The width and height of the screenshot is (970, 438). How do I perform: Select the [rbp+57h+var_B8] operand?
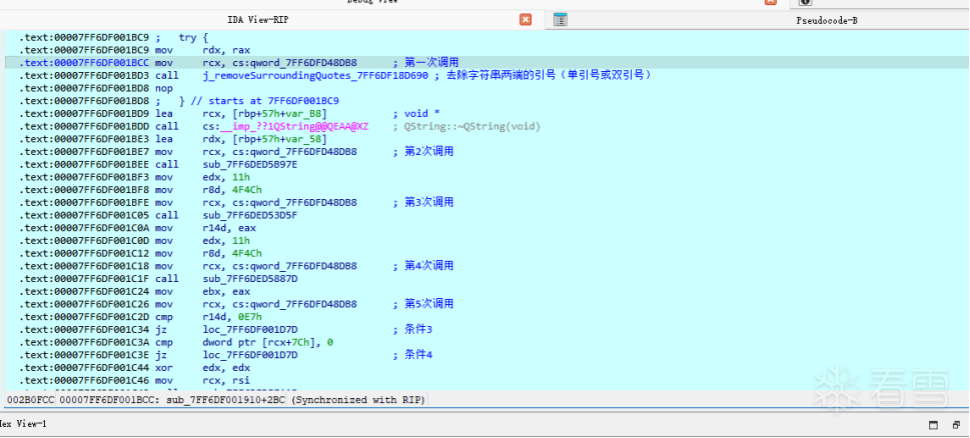280,114
